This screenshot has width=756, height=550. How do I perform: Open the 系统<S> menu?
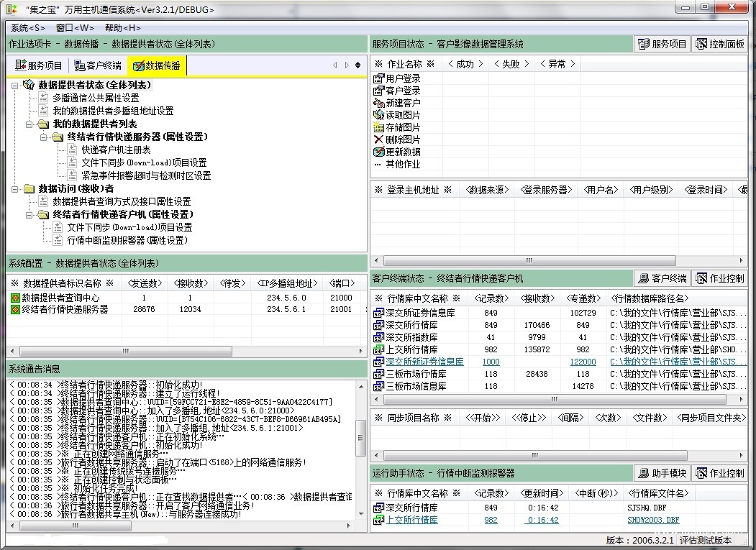[28, 27]
